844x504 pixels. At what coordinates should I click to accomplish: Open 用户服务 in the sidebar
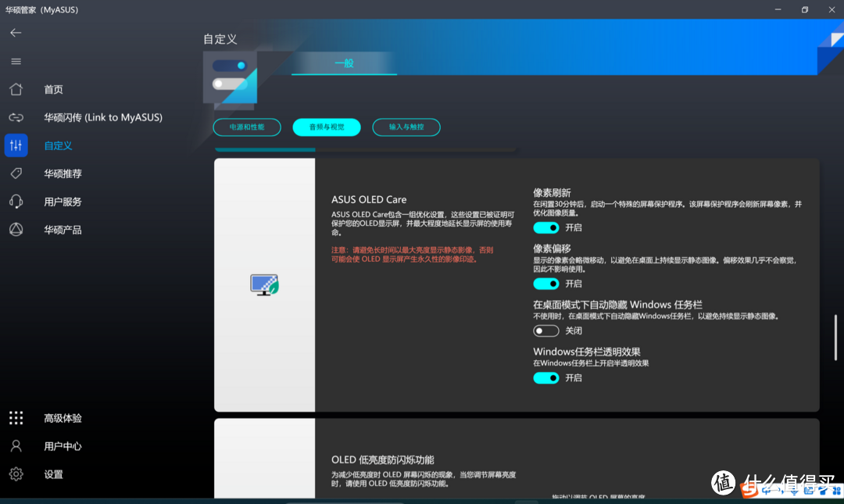63,202
